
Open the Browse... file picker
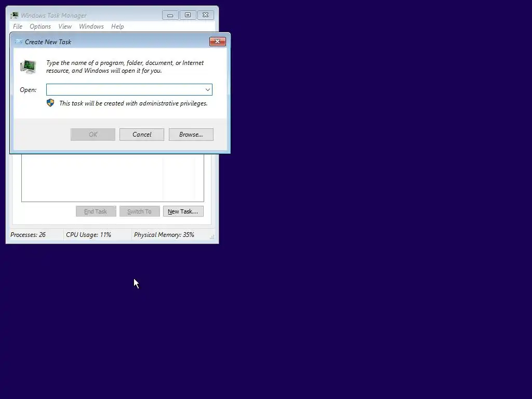[191, 135]
